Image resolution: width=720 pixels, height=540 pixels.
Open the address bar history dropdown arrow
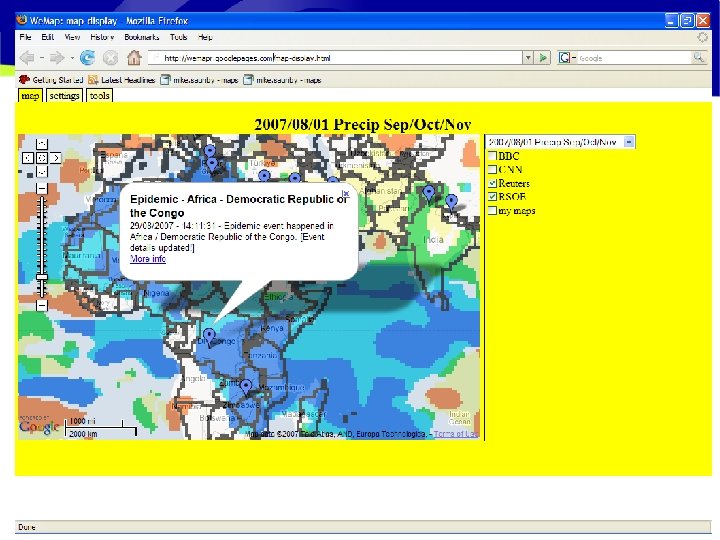pyautogui.click(x=528, y=57)
